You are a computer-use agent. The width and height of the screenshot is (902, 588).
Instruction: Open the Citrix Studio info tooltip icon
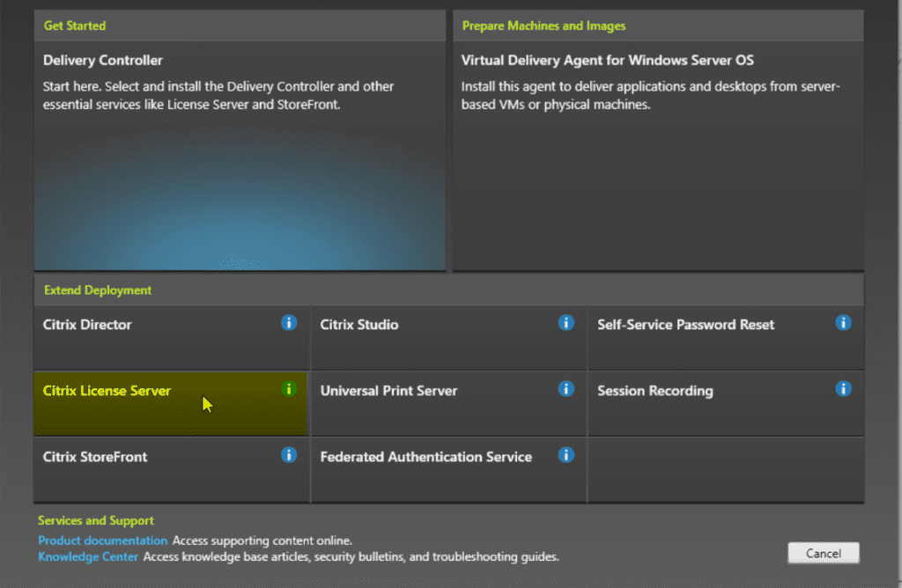(566, 323)
